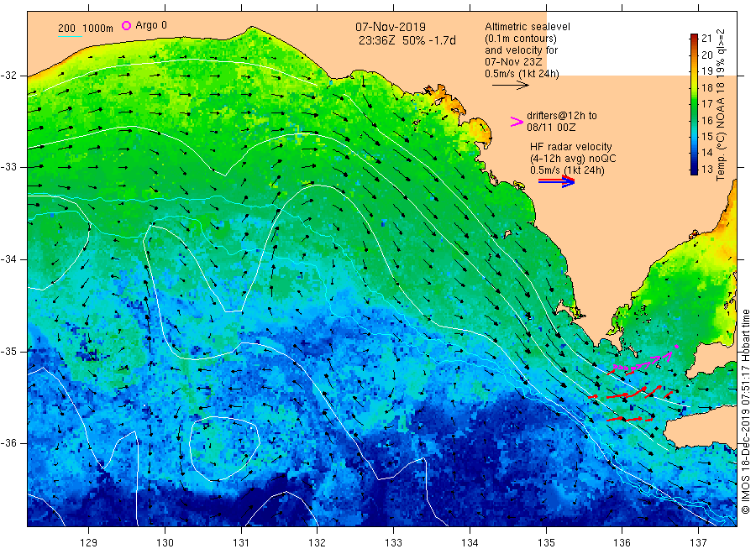Click the '08/11 00Z' text
Image resolution: width=756 pixels, height=554 pixels.
551,128
